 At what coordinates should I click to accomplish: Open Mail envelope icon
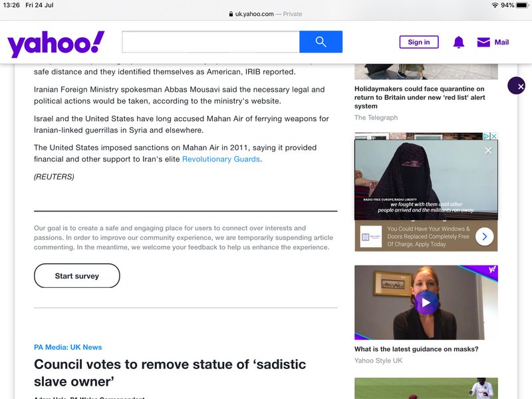(x=483, y=42)
